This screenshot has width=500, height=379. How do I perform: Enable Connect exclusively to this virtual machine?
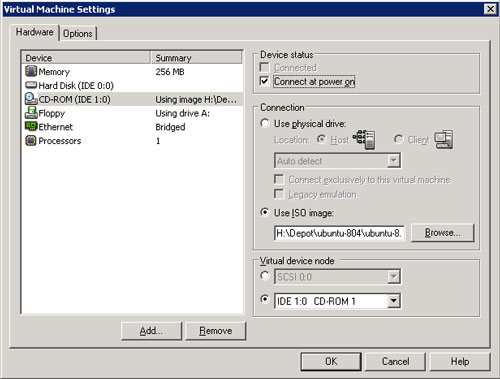(279, 179)
